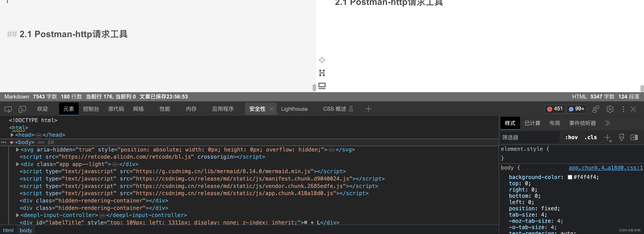Expand the div class app app--light node

[x=17, y=164]
